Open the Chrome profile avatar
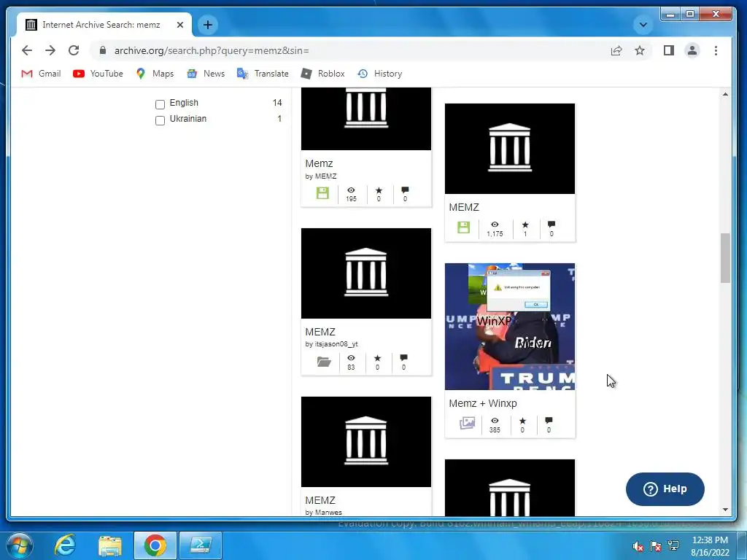 [692, 50]
